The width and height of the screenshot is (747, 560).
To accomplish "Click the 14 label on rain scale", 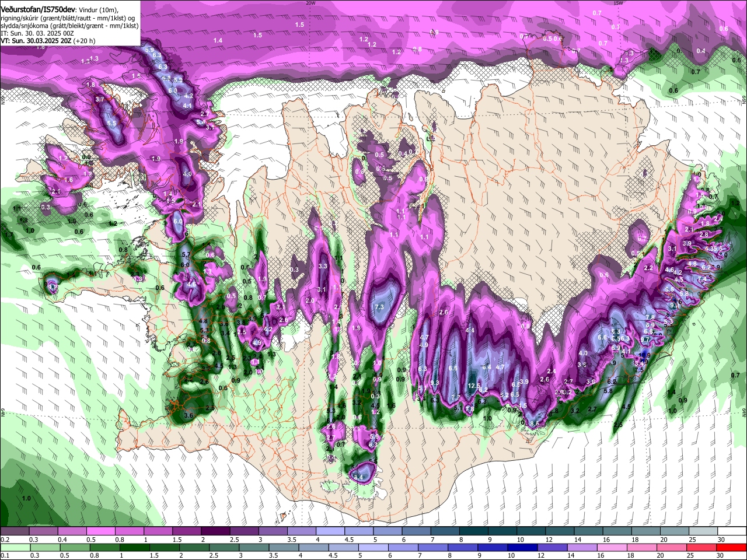I will point(572,556).
